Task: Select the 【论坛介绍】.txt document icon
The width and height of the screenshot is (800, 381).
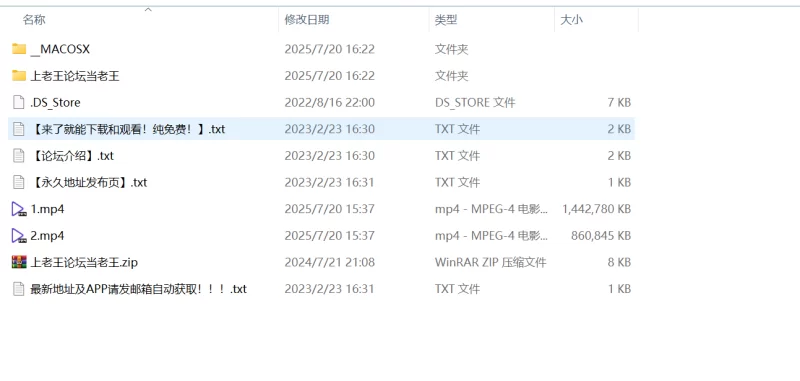Action: click(19, 156)
